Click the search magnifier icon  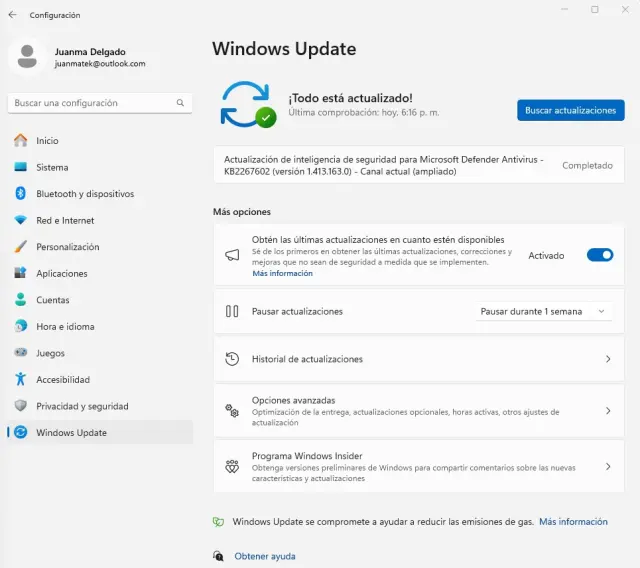[181, 103]
